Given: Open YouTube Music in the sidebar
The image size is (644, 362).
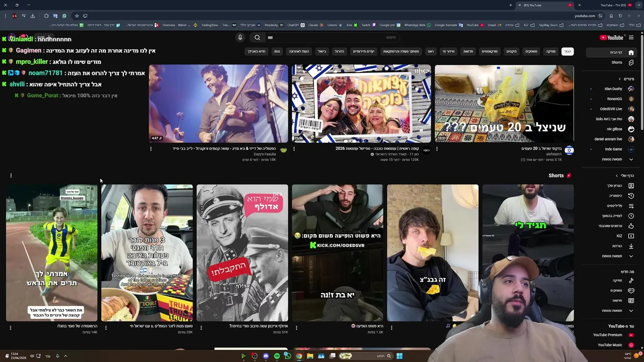Looking at the screenshot, I should point(612,345).
